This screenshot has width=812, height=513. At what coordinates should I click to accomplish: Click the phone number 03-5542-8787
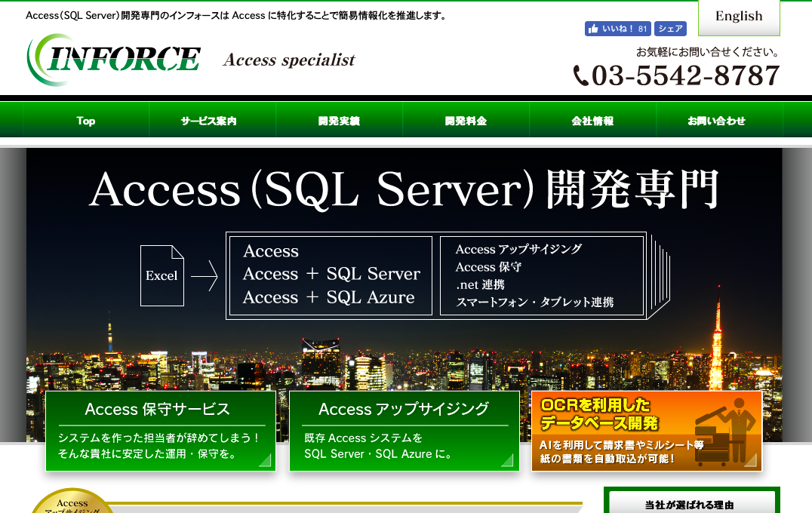pos(686,75)
